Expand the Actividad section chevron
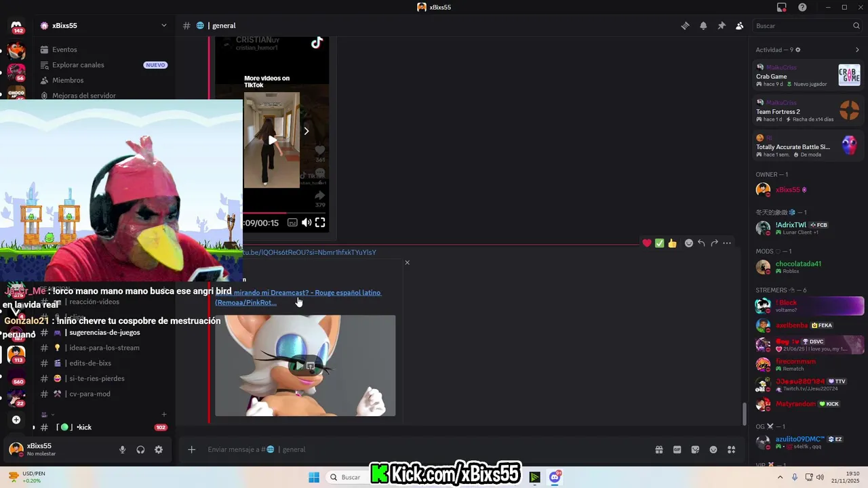Screen dimensions: 868x488 tap(857, 49)
